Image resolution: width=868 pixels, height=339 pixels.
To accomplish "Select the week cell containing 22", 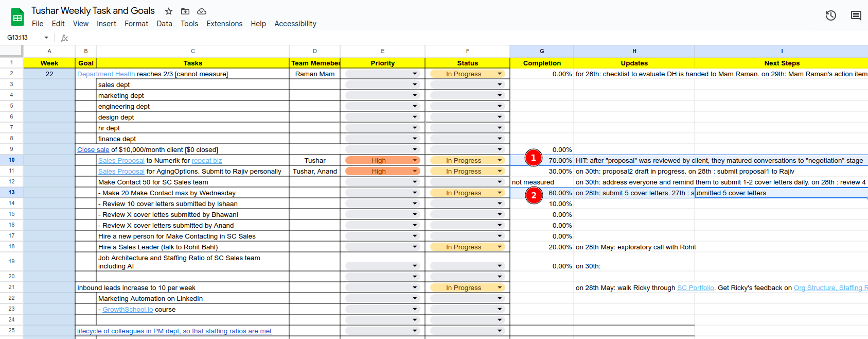I will [x=49, y=74].
